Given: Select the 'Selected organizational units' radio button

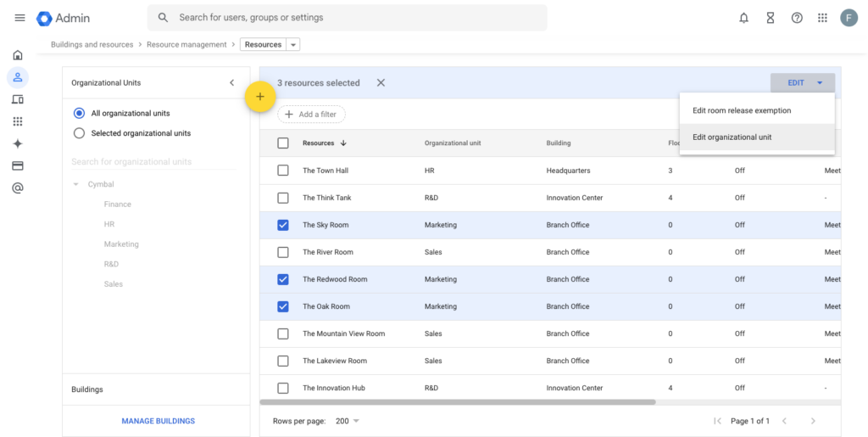Looking at the screenshot, I should [x=80, y=133].
